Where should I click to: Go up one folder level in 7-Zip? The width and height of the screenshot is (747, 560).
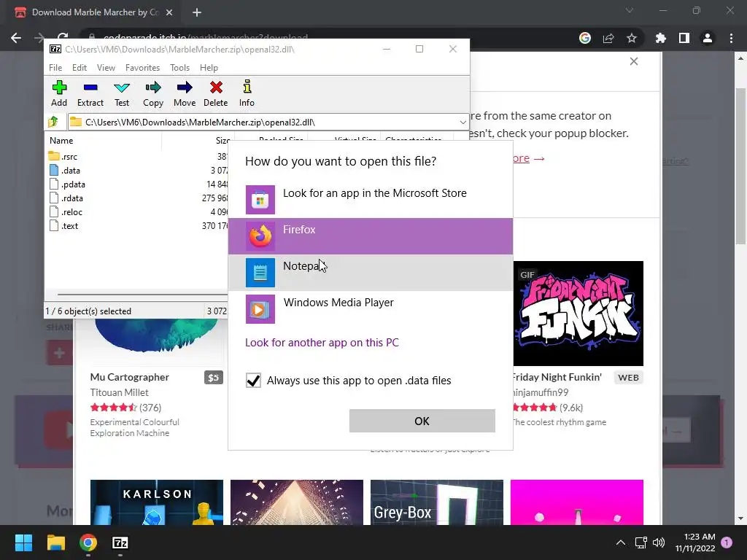click(53, 122)
